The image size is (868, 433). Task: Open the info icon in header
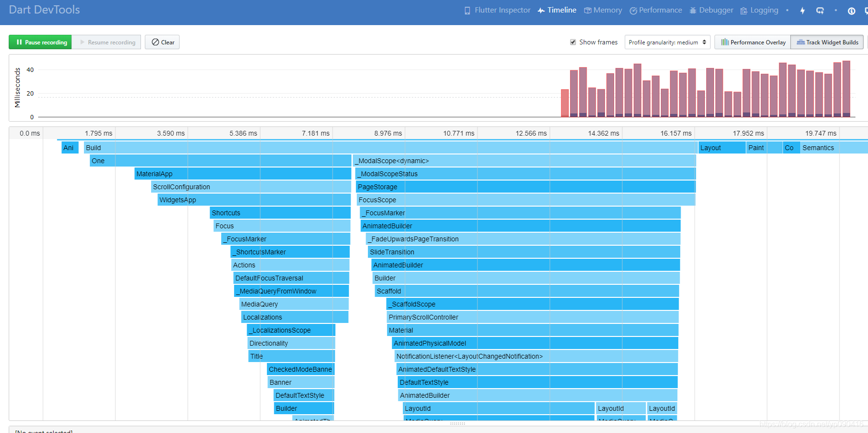point(852,11)
